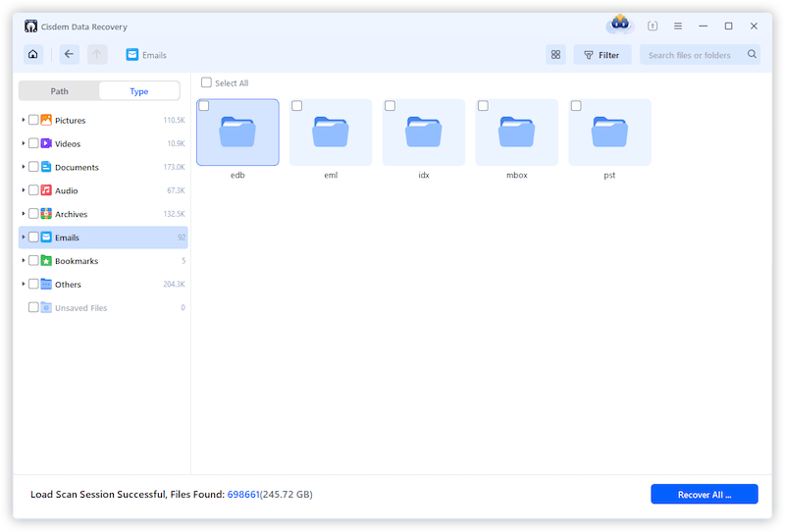
Task: Open the Filter options
Action: 602,55
